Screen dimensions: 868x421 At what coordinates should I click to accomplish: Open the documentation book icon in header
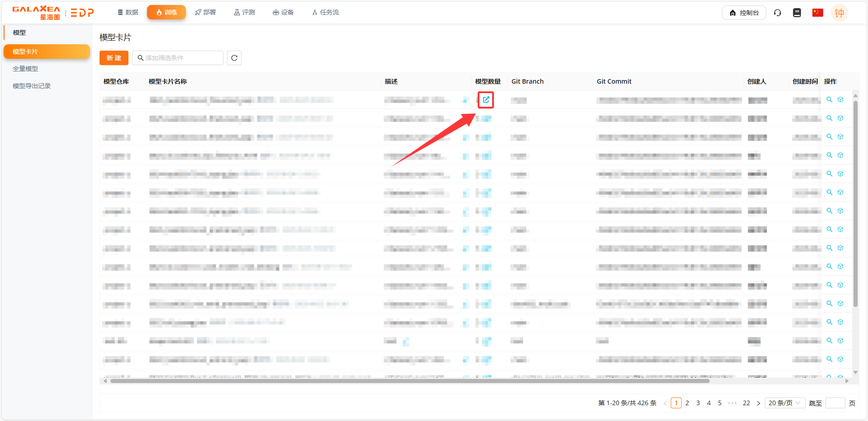(797, 13)
